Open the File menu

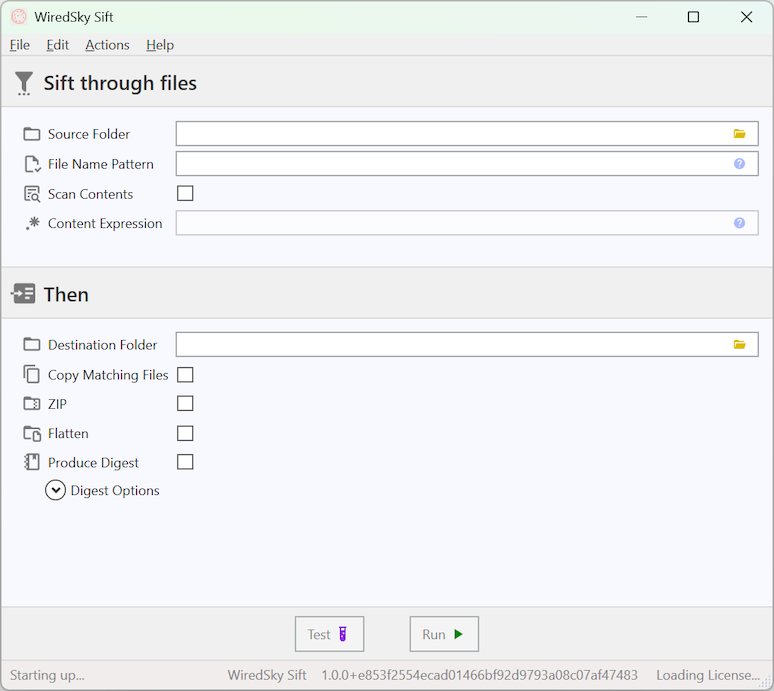[20, 45]
